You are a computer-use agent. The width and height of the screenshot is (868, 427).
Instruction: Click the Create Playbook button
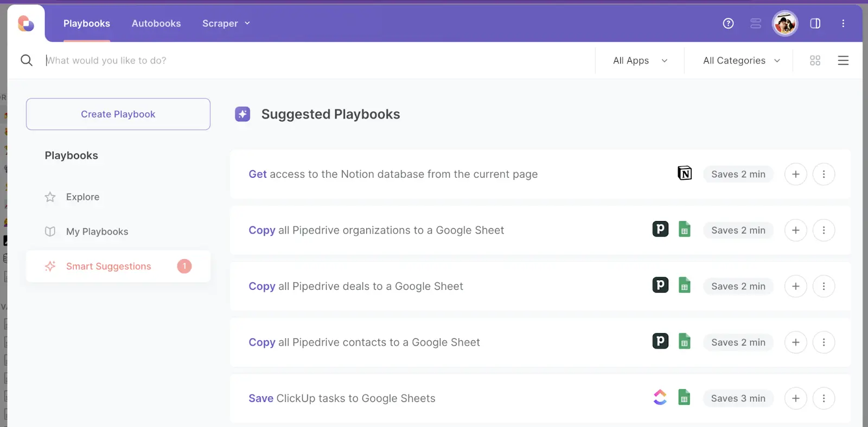(118, 114)
